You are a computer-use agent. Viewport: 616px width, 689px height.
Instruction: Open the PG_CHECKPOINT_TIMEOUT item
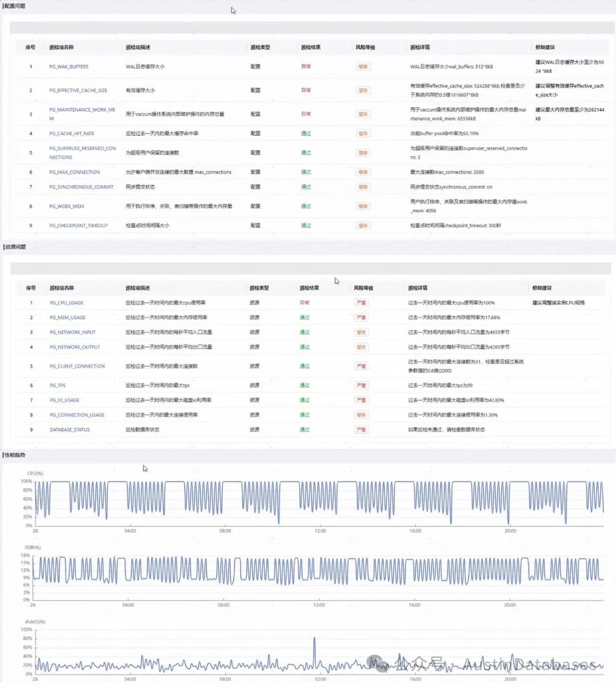[78, 226]
